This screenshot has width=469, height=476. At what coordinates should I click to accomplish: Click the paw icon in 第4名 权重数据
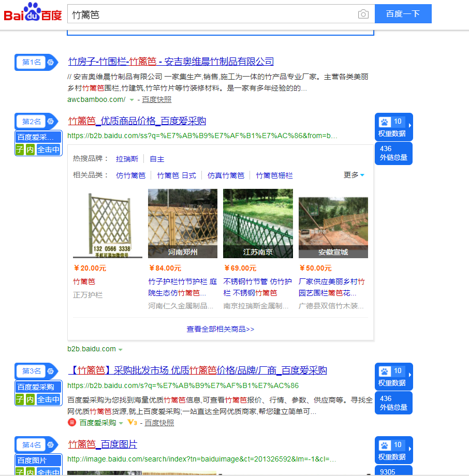(384, 445)
